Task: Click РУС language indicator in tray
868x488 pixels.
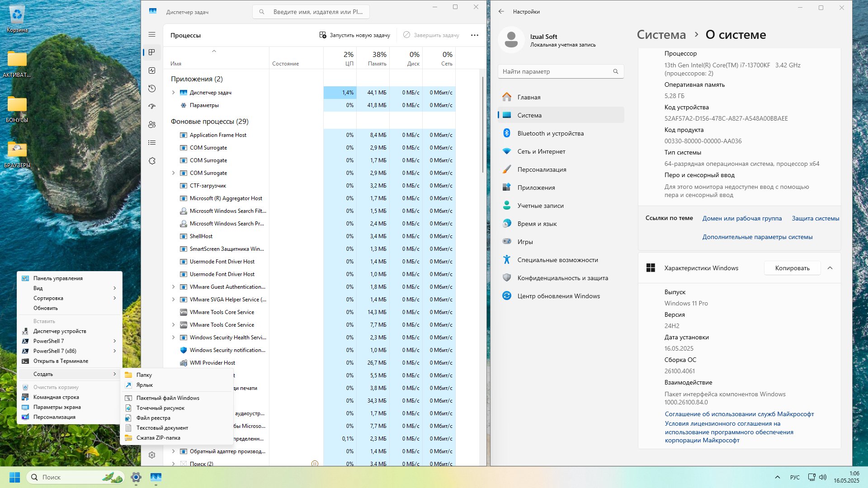Action: tap(795, 477)
